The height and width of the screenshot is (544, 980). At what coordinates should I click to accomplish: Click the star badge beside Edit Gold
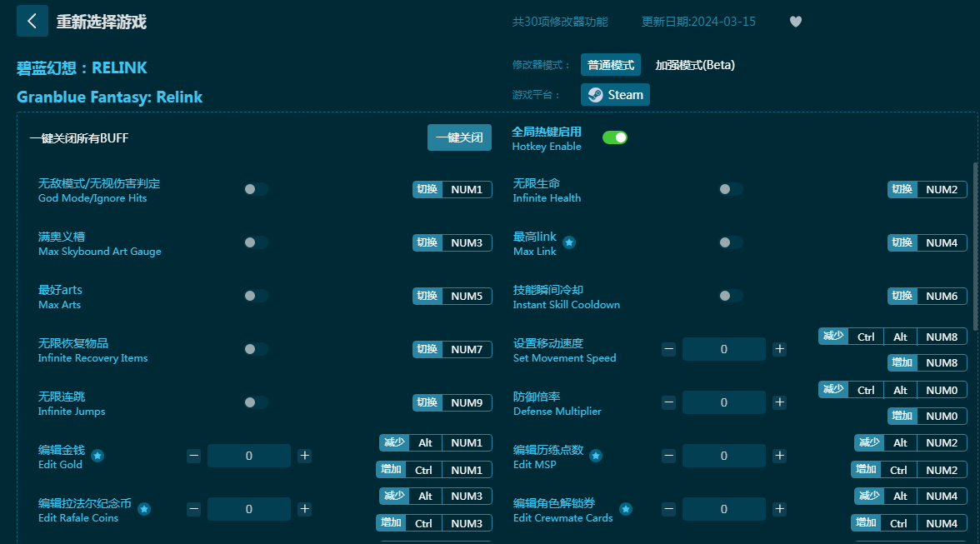pos(97,456)
